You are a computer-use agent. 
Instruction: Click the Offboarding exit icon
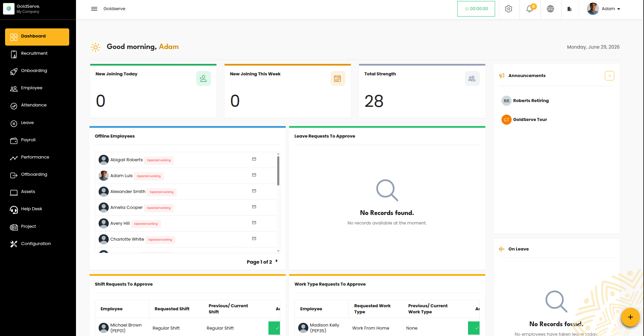tap(14, 175)
